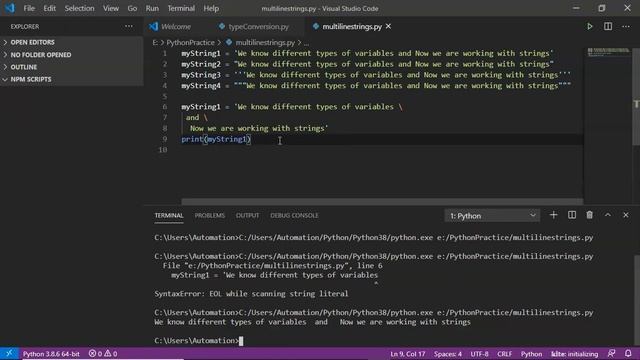Open the Help menu

coord(211,8)
